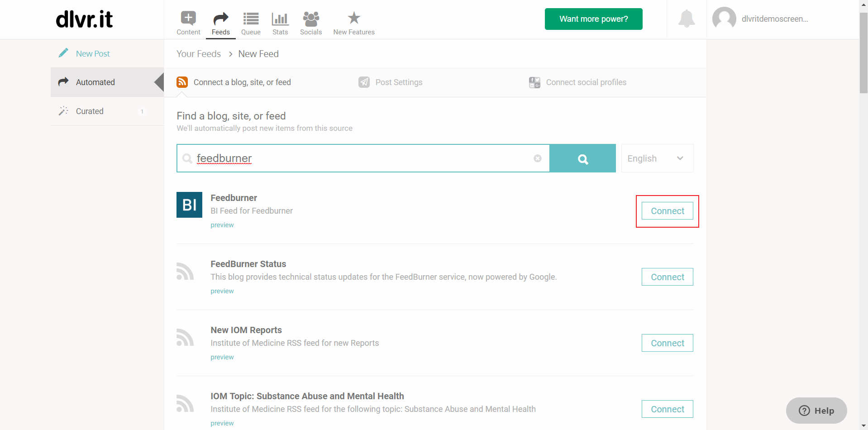
Task: Open the notifications bell
Action: (687, 19)
